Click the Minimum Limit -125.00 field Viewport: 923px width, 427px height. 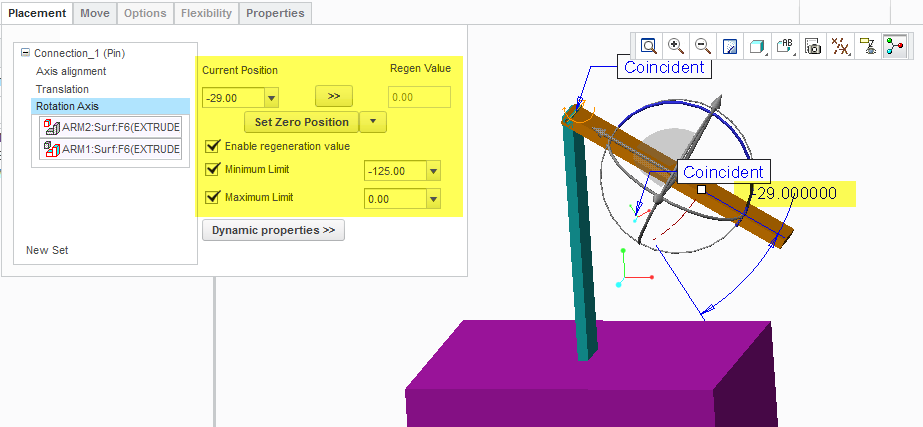pos(396,171)
